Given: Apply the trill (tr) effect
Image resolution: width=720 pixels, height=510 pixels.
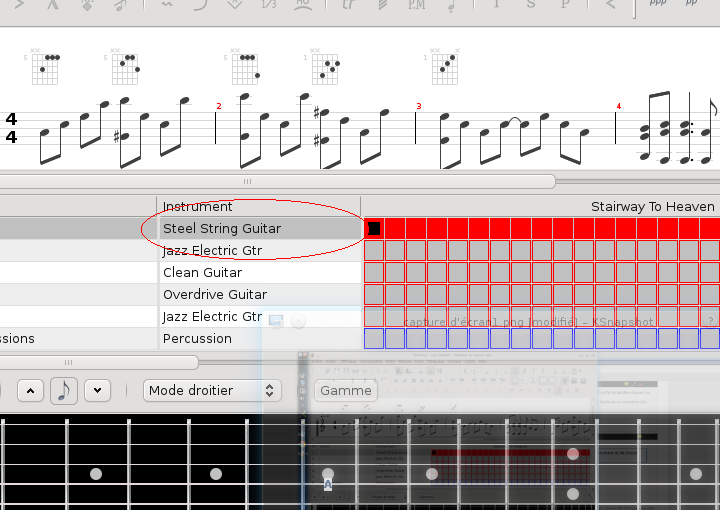Looking at the screenshot, I should [x=349, y=5].
